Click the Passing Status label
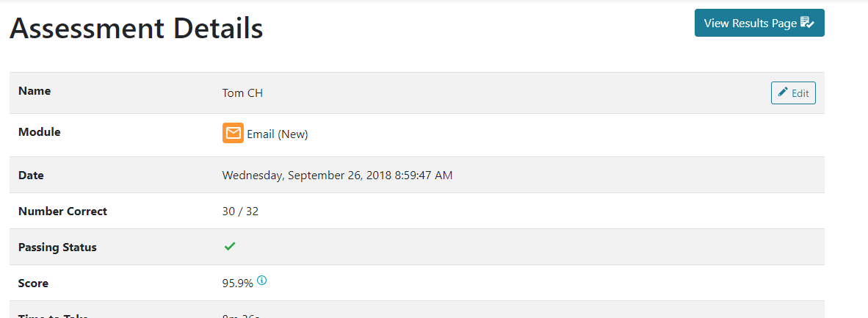 pos(57,247)
